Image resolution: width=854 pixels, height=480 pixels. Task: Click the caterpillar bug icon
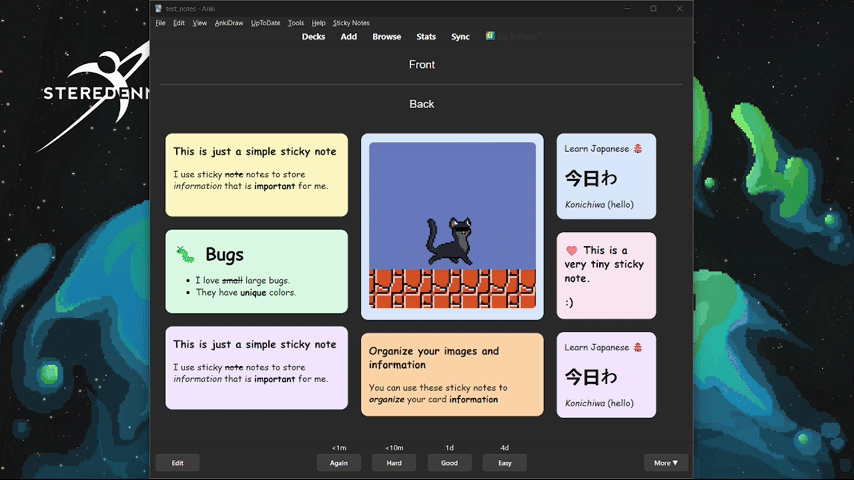pos(185,254)
